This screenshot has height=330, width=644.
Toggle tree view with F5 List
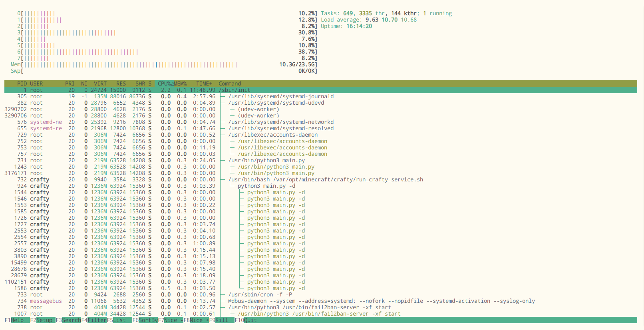point(119,320)
